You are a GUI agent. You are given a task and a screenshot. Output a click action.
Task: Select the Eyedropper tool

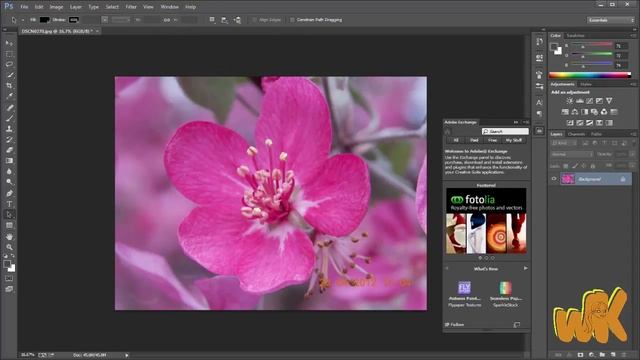point(9,96)
